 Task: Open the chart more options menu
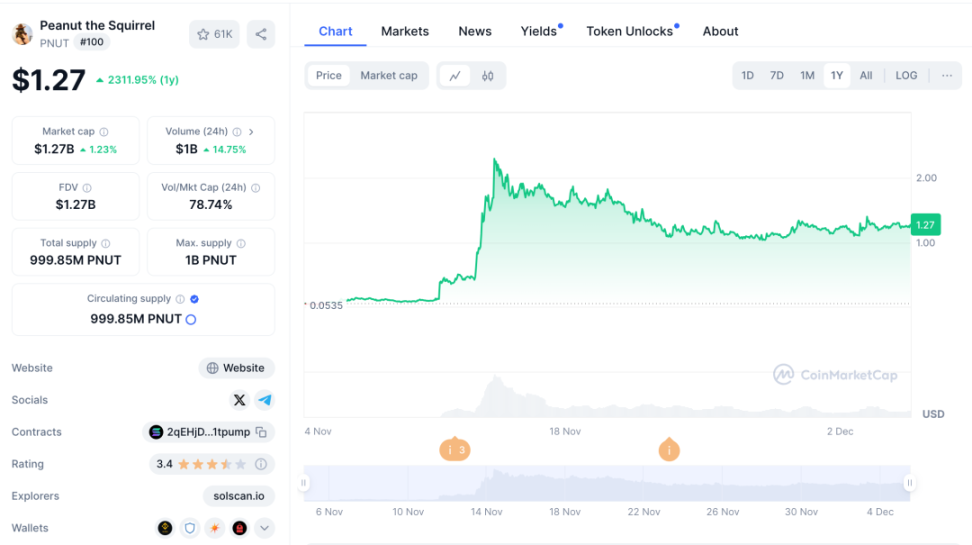(x=946, y=76)
